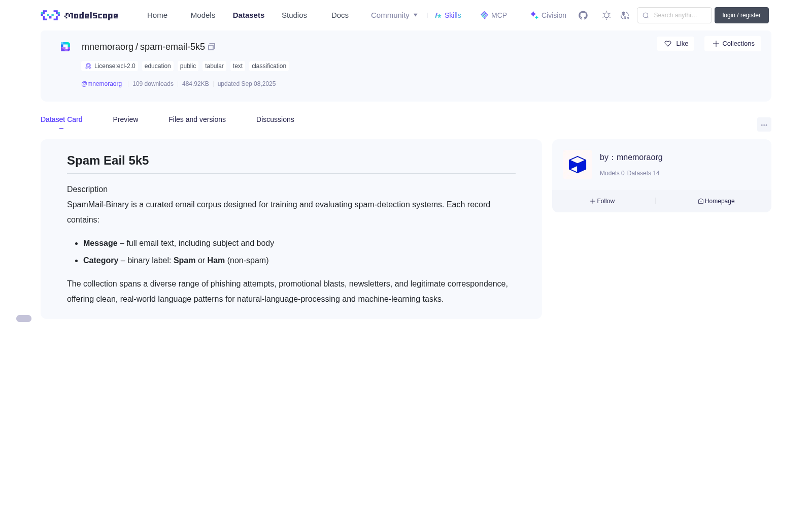This screenshot has width=812, height=508.
Task: Open the @mnemoraorg profile link
Action: [101, 84]
